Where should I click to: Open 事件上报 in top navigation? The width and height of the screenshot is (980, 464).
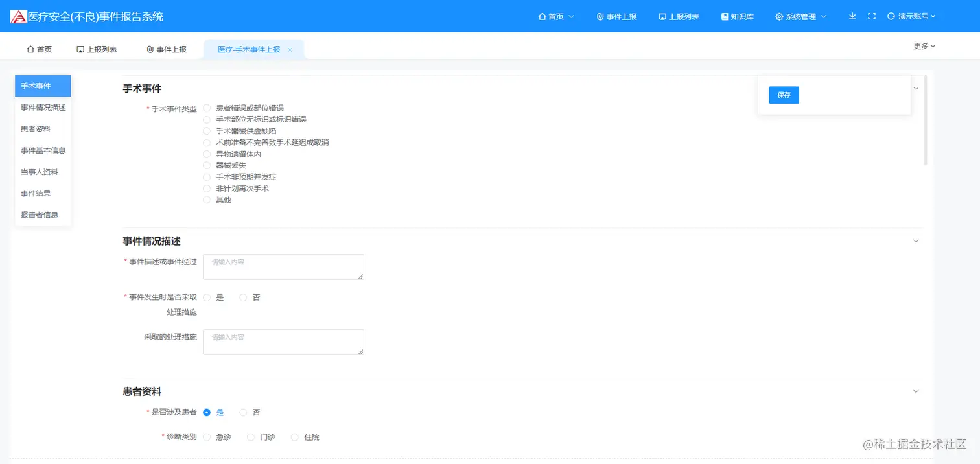coord(616,17)
